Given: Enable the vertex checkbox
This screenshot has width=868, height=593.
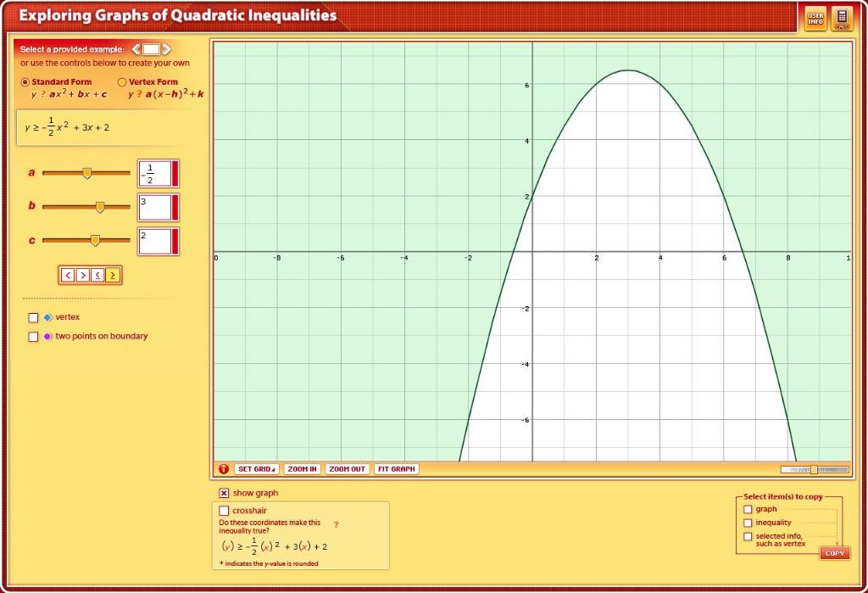Looking at the screenshot, I should 33,317.
